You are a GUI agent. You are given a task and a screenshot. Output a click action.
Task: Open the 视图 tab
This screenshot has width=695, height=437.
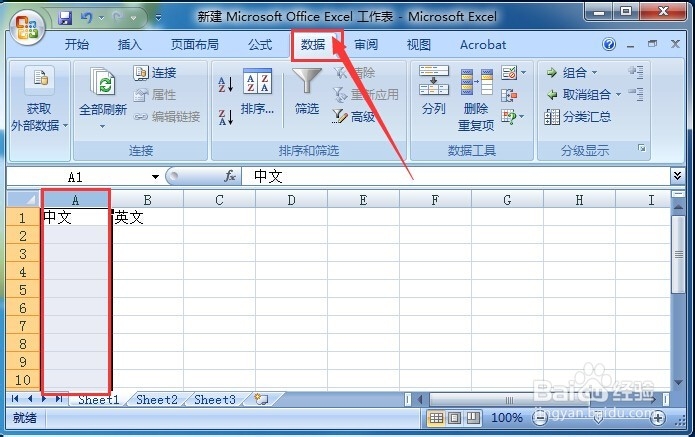(418, 44)
